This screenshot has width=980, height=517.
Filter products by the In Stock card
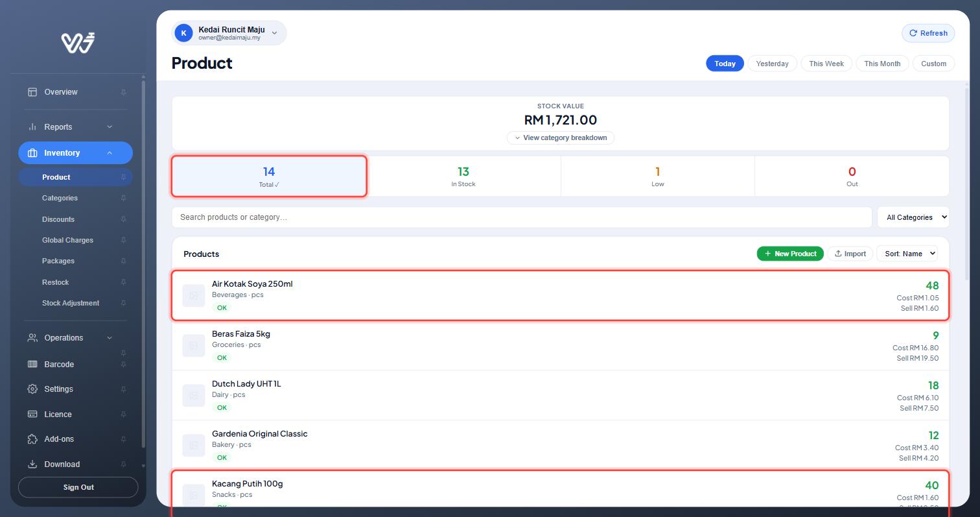pos(463,176)
